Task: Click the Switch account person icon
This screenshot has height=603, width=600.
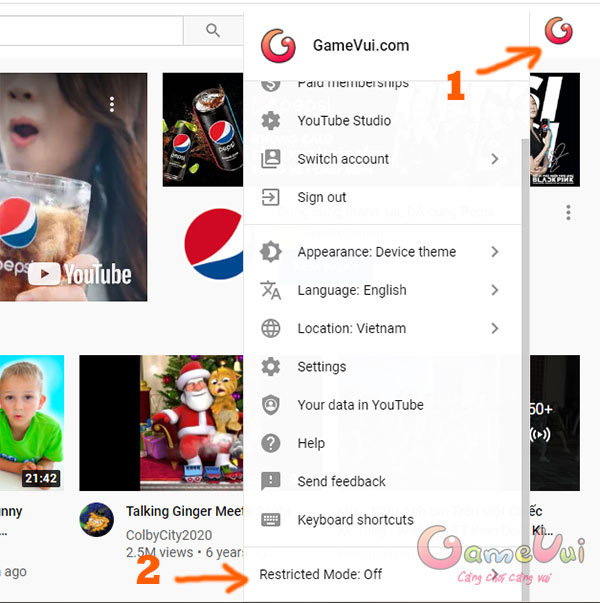Action: click(x=271, y=159)
